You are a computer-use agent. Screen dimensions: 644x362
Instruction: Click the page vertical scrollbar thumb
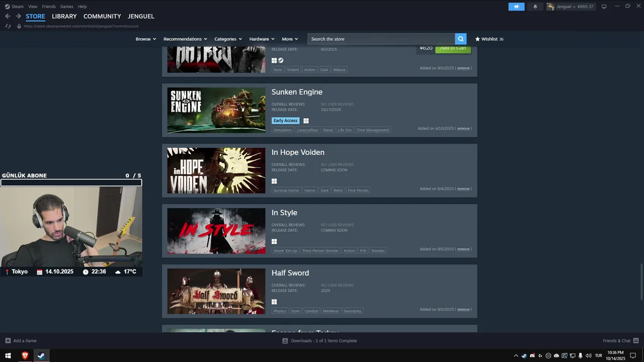tap(641, 281)
